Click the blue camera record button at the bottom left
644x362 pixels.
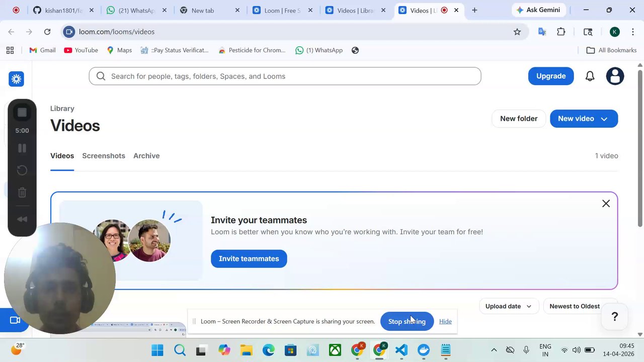[x=15, y=320]
